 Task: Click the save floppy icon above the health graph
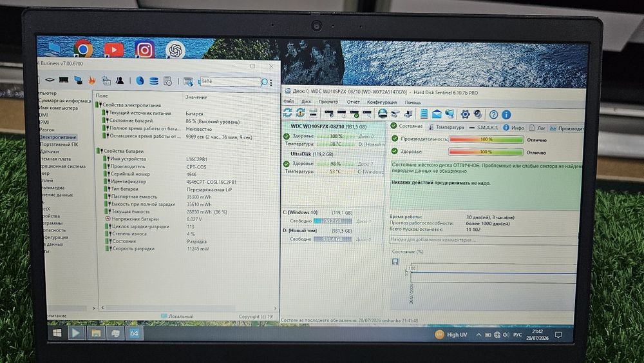pos(395,262)
